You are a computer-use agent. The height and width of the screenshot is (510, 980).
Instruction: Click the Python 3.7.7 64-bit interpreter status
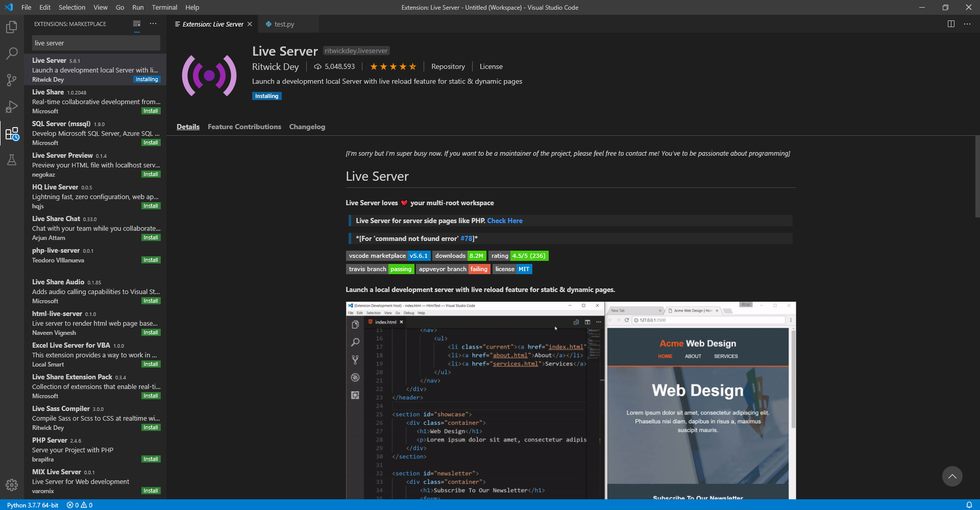coord(33,505)
